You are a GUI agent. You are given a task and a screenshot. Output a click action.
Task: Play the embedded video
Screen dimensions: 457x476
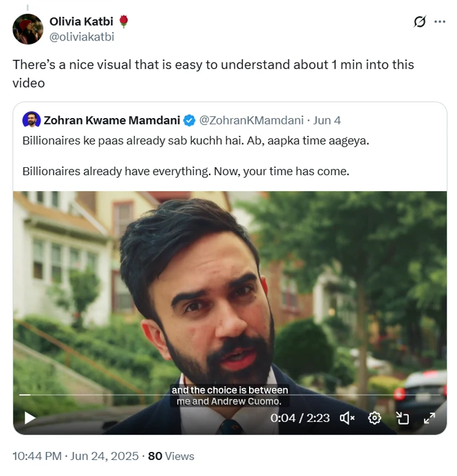[x=30, y=418]
